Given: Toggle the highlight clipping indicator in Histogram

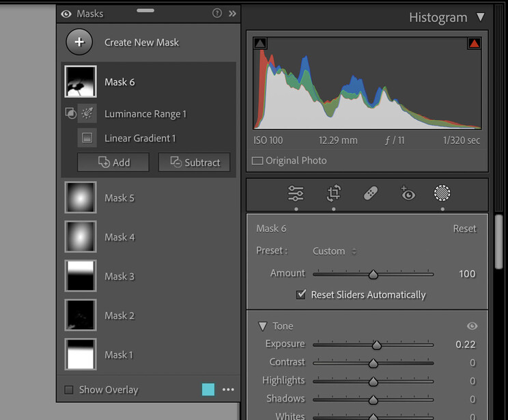Looking at the screenshot, I should [475, 44].
